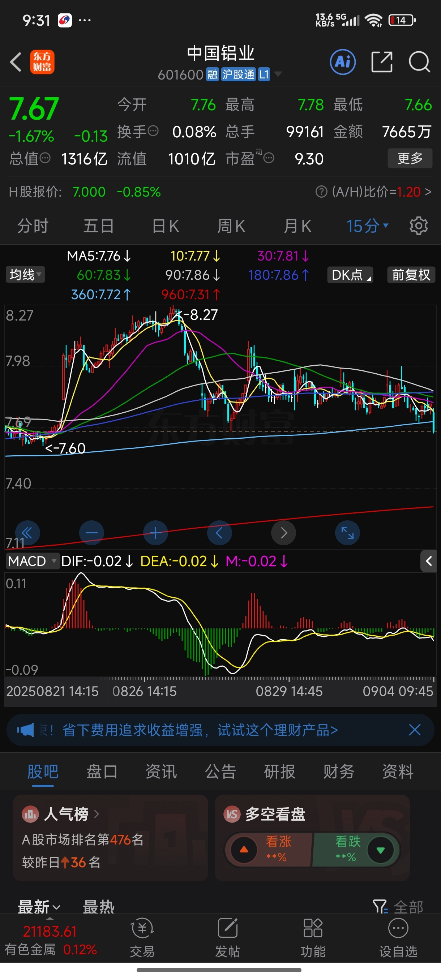Viewport: 441px width, 980px height.
Task: Open chart settings gear icon
Action: pyautogui.click(x=419, y=226)
